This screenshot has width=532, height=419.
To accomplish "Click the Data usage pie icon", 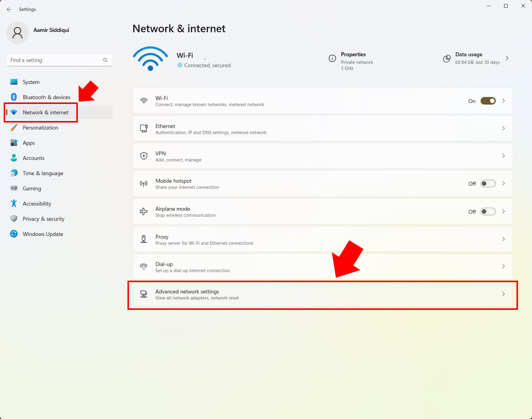I will point(447,58).
